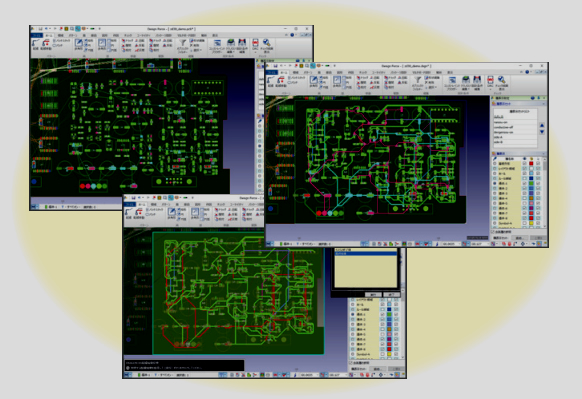Toggle visibility checkbox of the green layer row
Viewport: 582px width, 399px height.
coord(524,183)
